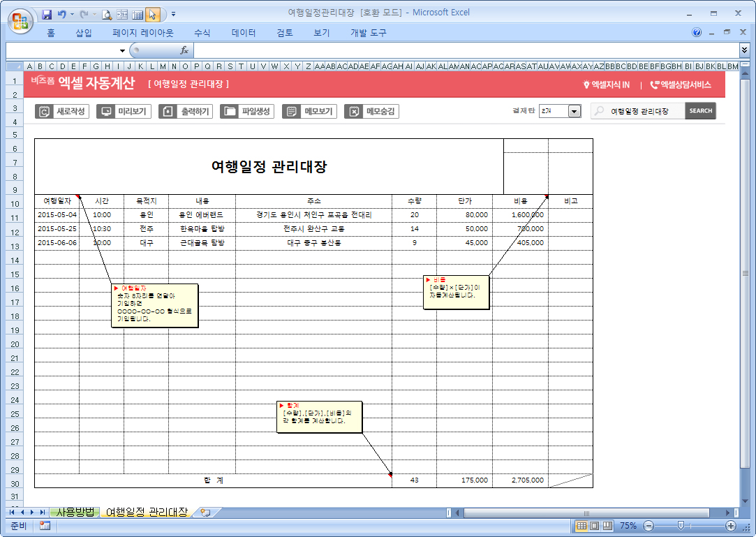Open the 수식 ribbon tab
This screenshot has width=756, height=537.
click(202, 33)
